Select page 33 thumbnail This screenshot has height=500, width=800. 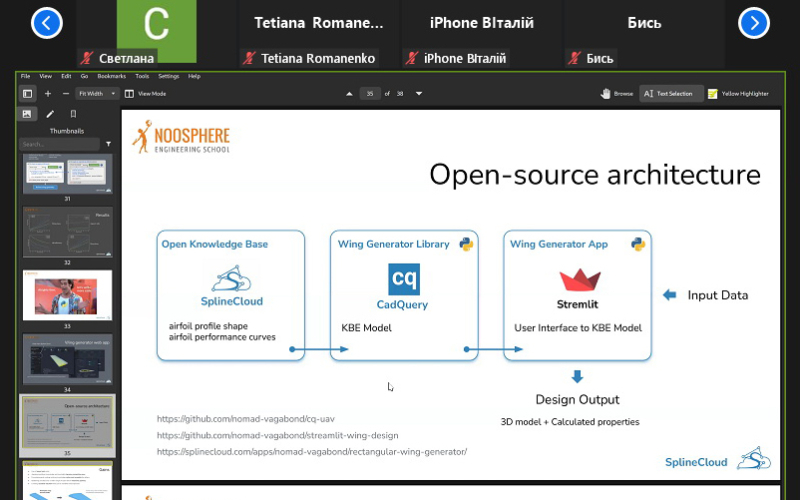tap(67, 295)
